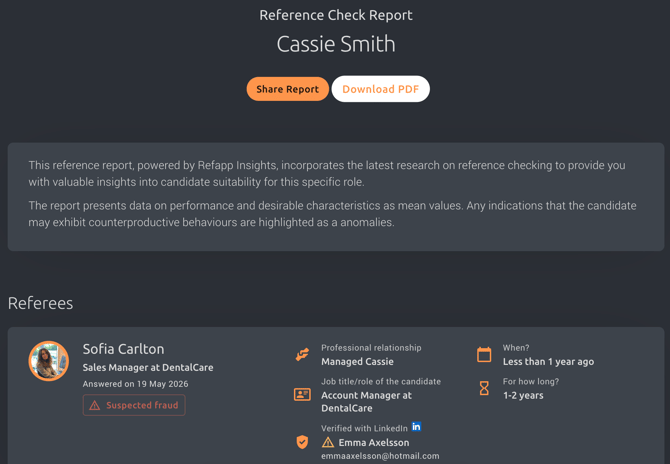
Task: Click the calendar icon next to When?
Action: pos(484,355)
